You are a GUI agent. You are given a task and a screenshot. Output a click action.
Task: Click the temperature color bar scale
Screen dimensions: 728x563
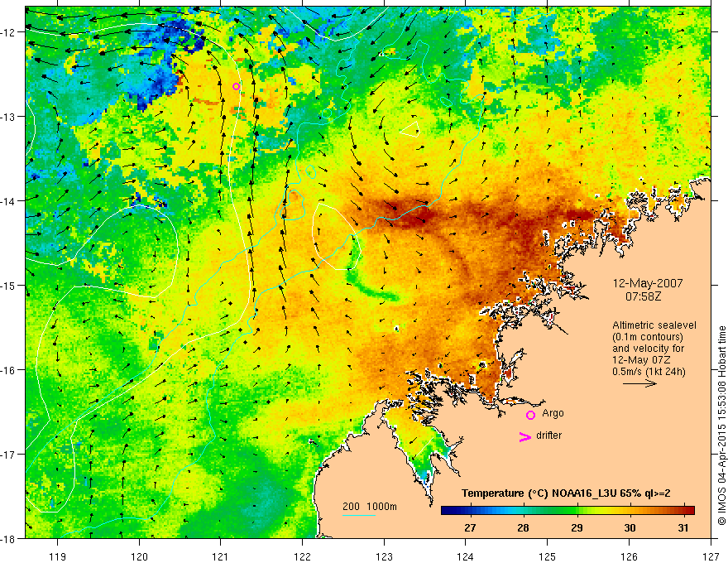[x=568, y=511]
